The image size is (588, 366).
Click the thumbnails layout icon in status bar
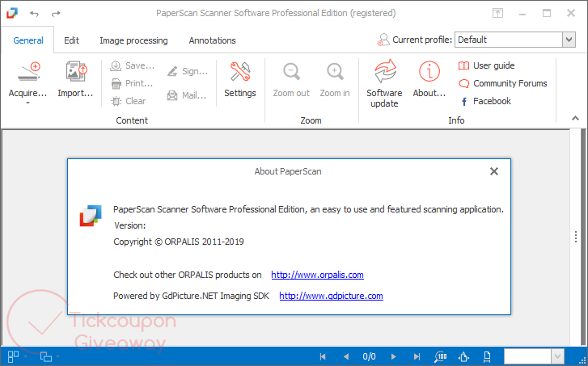point(13,356)
